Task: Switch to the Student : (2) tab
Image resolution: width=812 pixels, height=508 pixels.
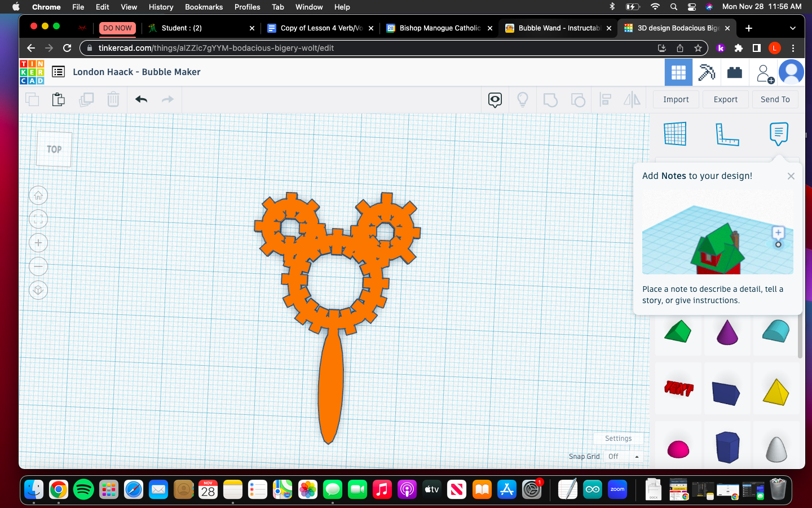Action: [200, 28]
